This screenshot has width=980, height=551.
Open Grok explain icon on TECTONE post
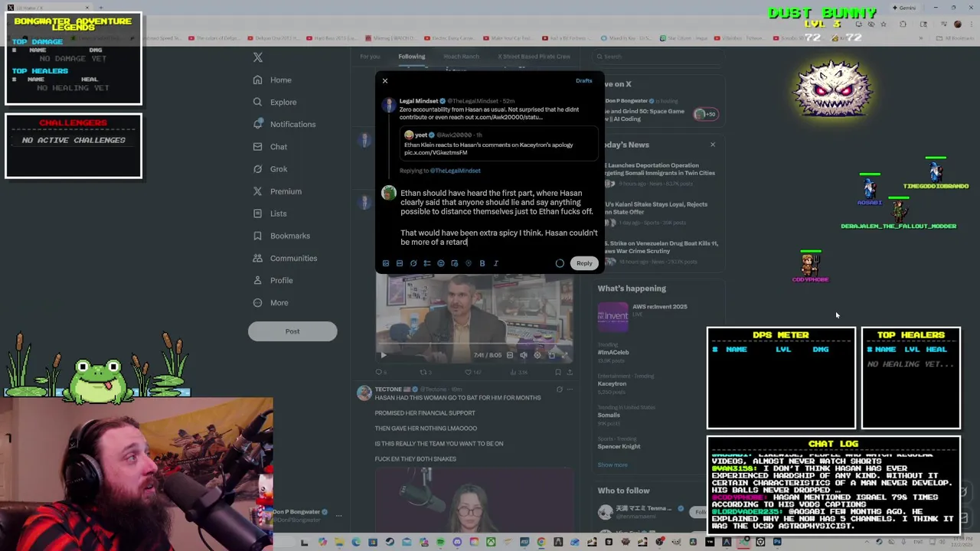(x=559, y=390)
